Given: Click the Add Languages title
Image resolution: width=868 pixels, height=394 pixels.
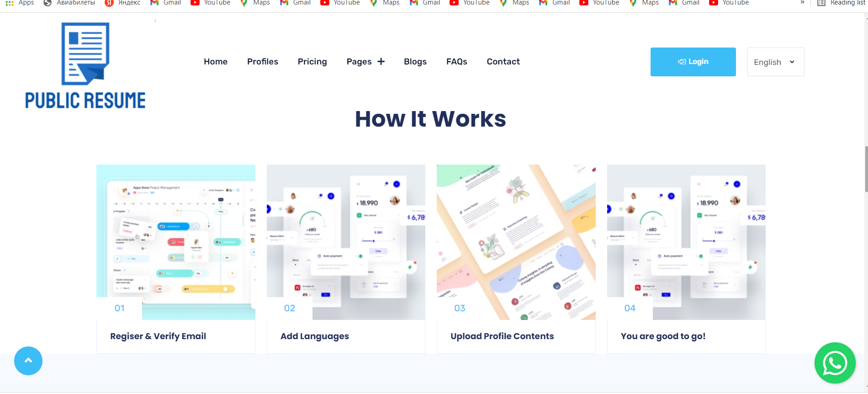Looking at the screenshot, I should 315,336.
